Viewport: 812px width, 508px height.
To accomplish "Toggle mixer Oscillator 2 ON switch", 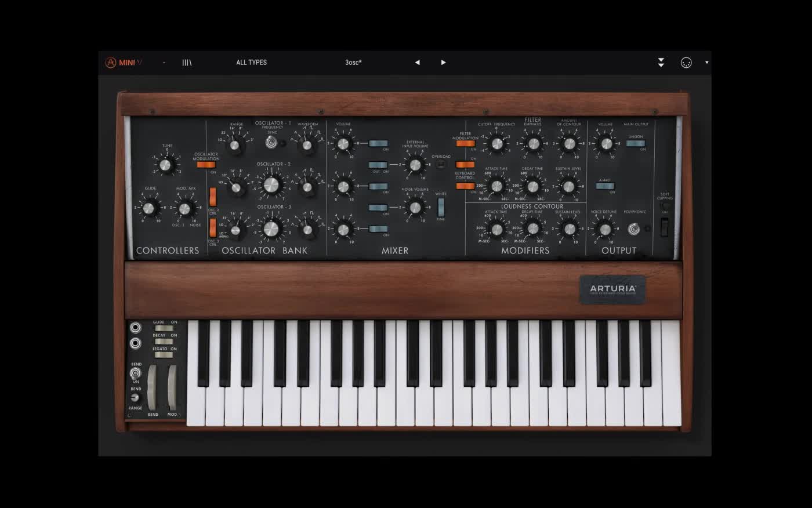I will (x=378, y=186).
